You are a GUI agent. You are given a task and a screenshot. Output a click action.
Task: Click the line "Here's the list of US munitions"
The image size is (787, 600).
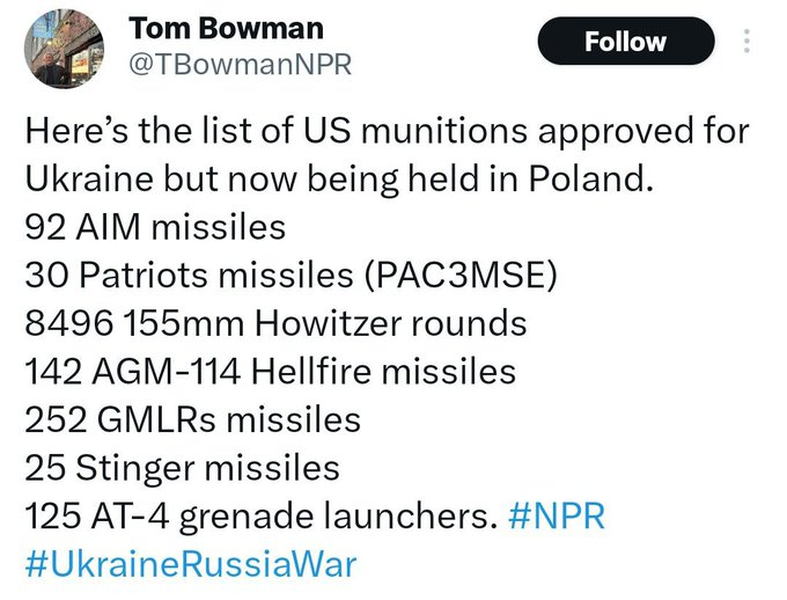click(x=276, y=131)
